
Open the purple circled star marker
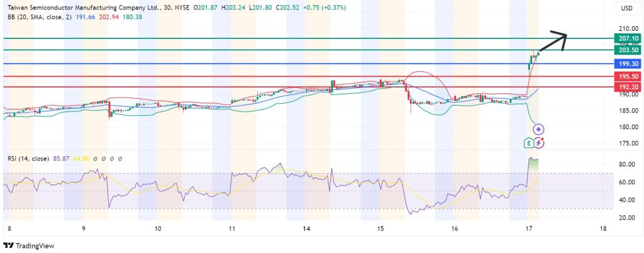(x=538, y=130)
